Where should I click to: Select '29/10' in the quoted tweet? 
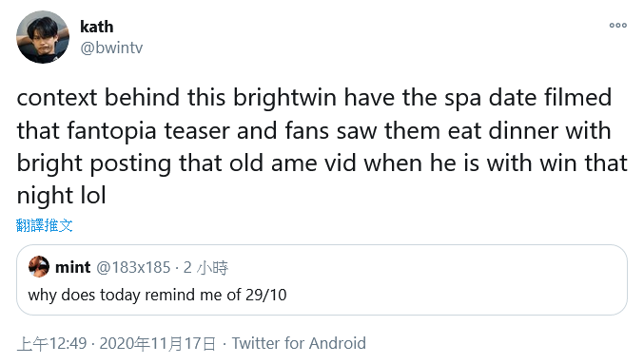(x=266, y=295)
